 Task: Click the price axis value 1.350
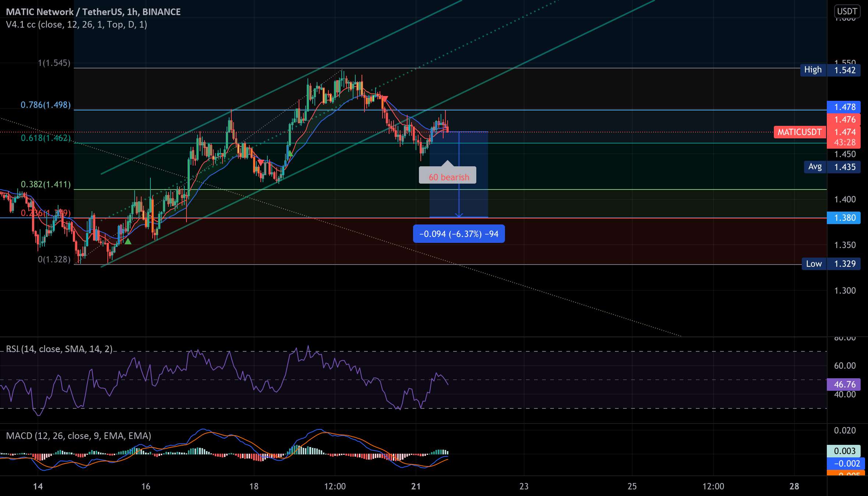tap(845, 245)
